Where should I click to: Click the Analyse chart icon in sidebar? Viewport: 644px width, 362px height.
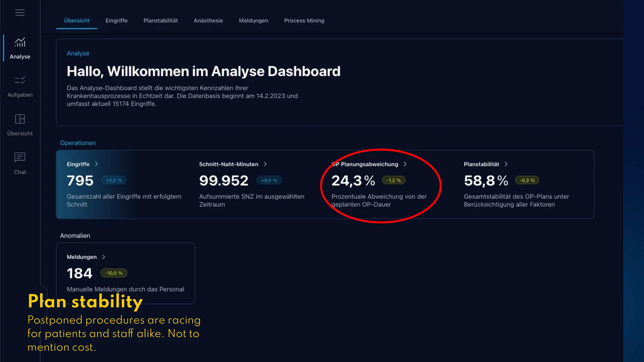tap(20, 42)
